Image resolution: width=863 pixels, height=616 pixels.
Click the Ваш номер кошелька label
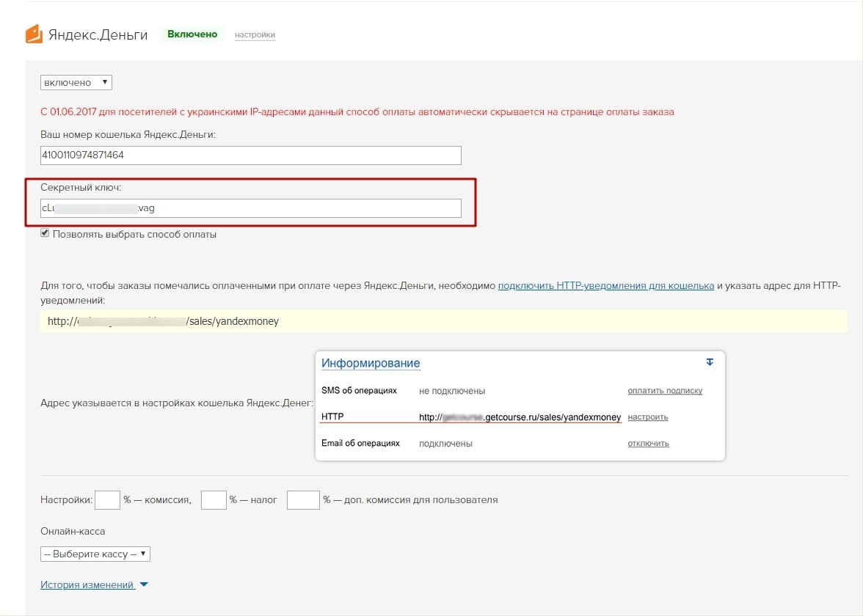point(128,134)
